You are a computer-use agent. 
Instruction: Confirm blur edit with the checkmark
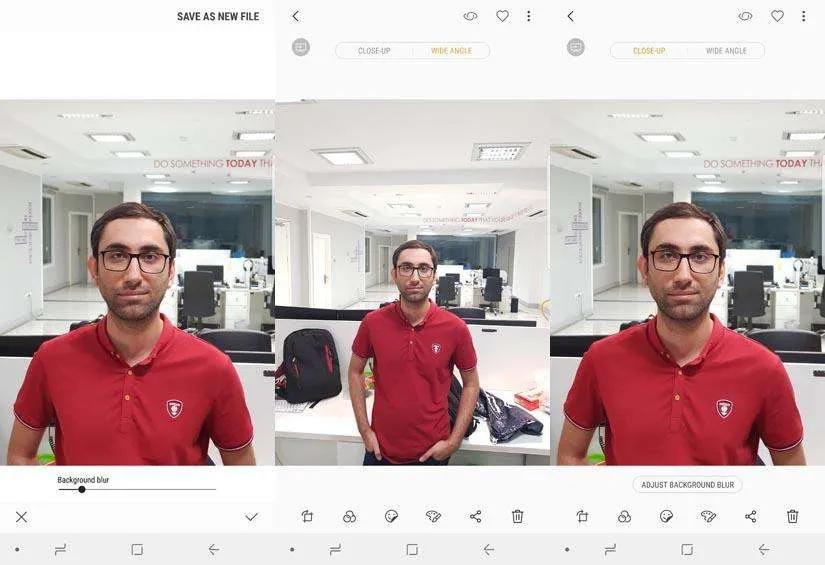tap(251, 517)
